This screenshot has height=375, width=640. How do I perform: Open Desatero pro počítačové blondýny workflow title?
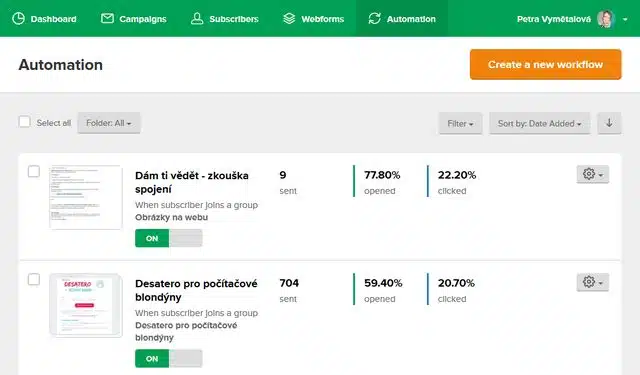coord(196,290)
